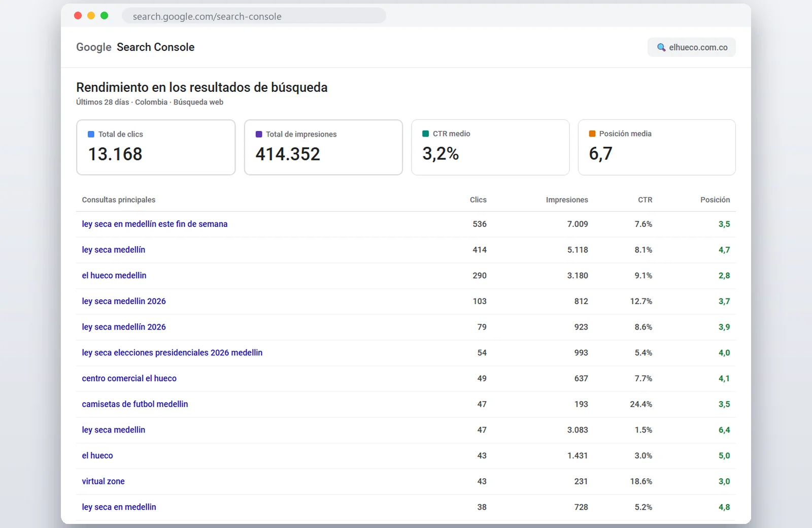Click the 637 impressions cell
Image resolution: width=812 pixels, height=528 pixels.
(x=581, y=378)
